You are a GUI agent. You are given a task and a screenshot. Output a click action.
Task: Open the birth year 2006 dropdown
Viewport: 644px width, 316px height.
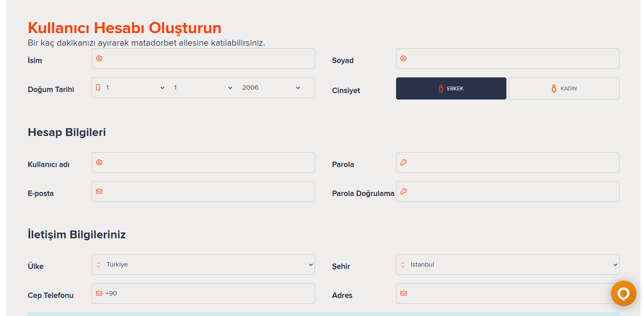pos(271,88)
